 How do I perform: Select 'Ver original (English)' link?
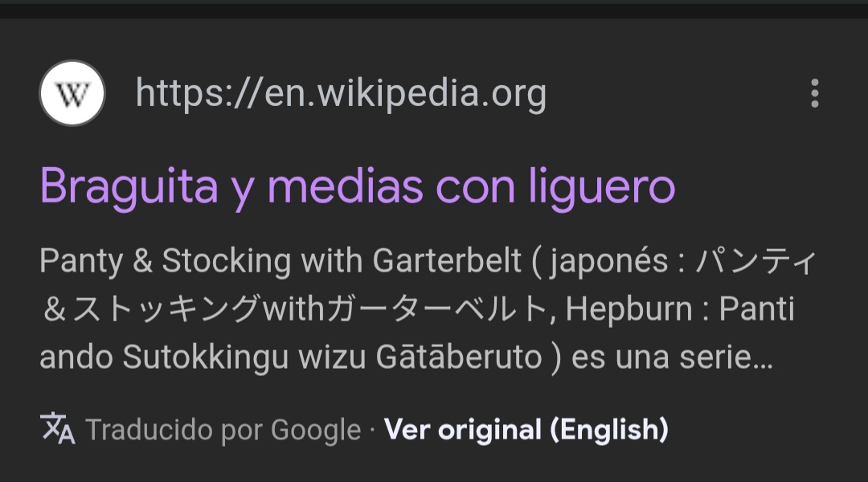click(526, 430)
